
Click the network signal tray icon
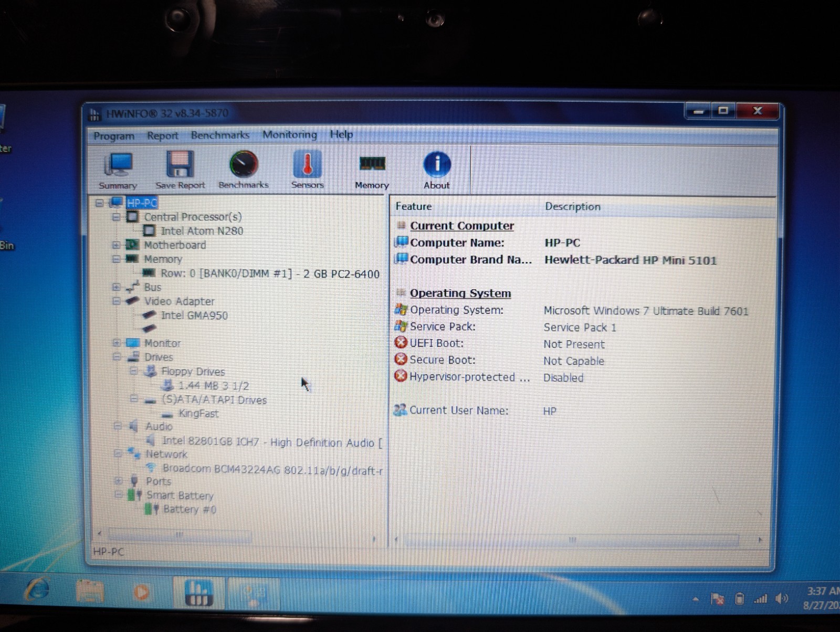click(761, 599)
